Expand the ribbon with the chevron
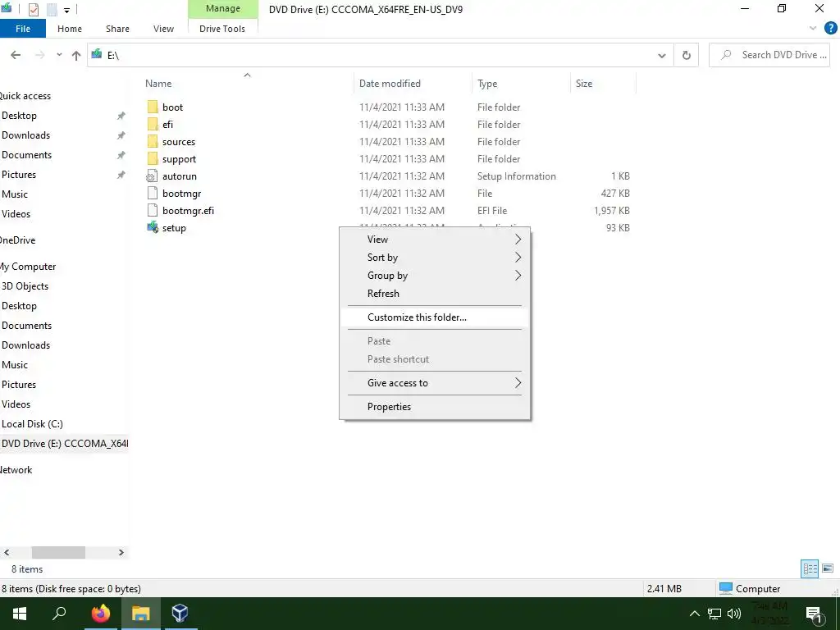840x630 pixels. pos(813,29)
